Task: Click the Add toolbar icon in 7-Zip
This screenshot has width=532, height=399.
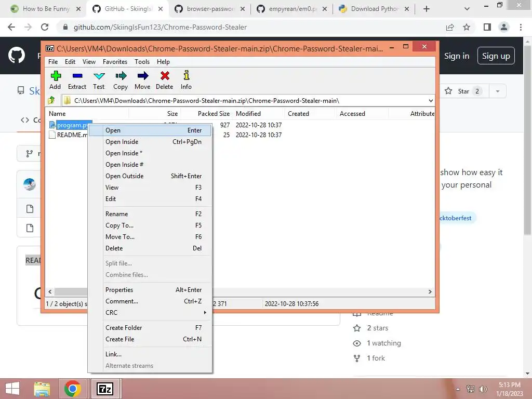Action: (x=55, y=80)
